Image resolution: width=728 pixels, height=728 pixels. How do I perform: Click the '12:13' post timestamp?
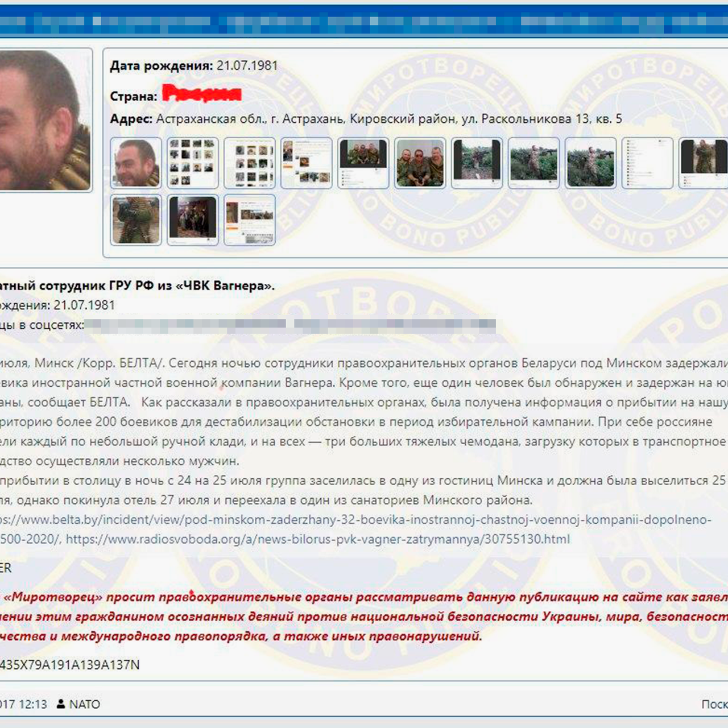click(x=33, y=704)
